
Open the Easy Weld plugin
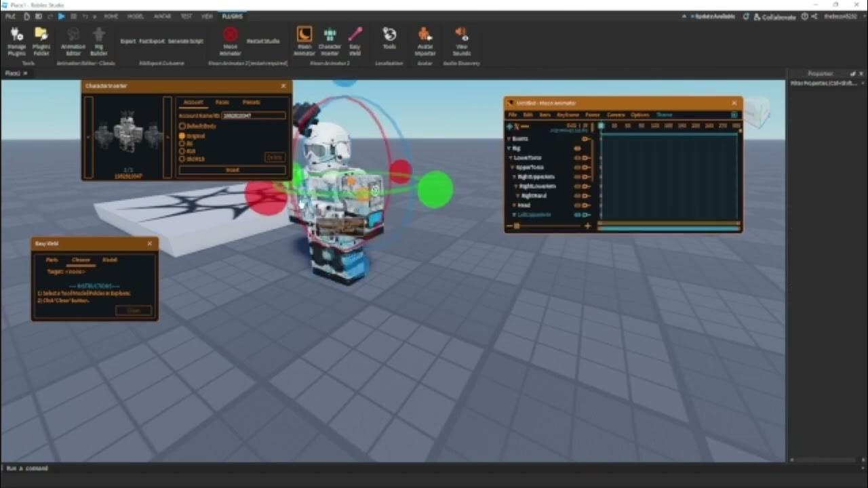coord(355,41)
